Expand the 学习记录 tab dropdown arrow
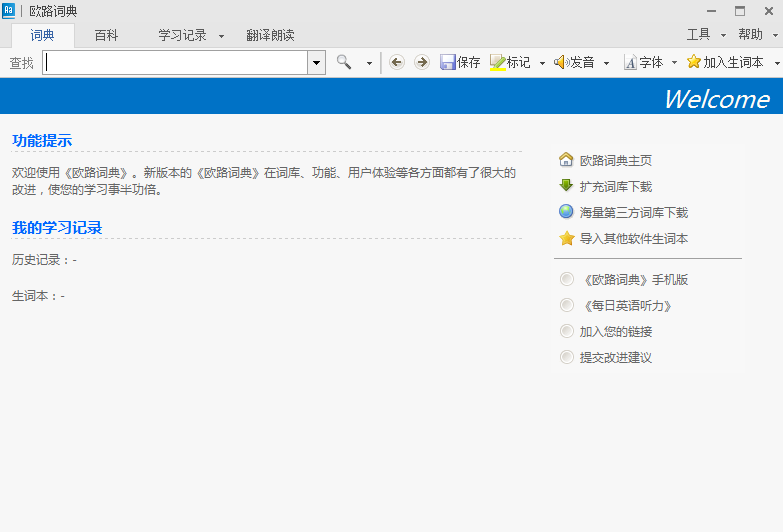 point(221,36)
